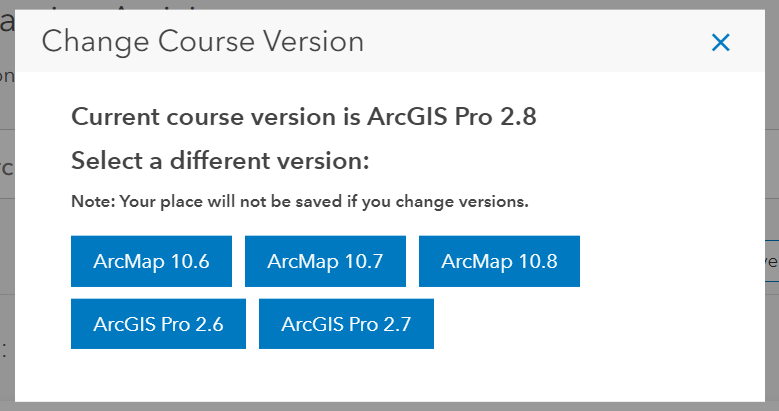Choose the oldest ArcMap version offered
The width and height of the screenshot is (779, 411).
151,262
